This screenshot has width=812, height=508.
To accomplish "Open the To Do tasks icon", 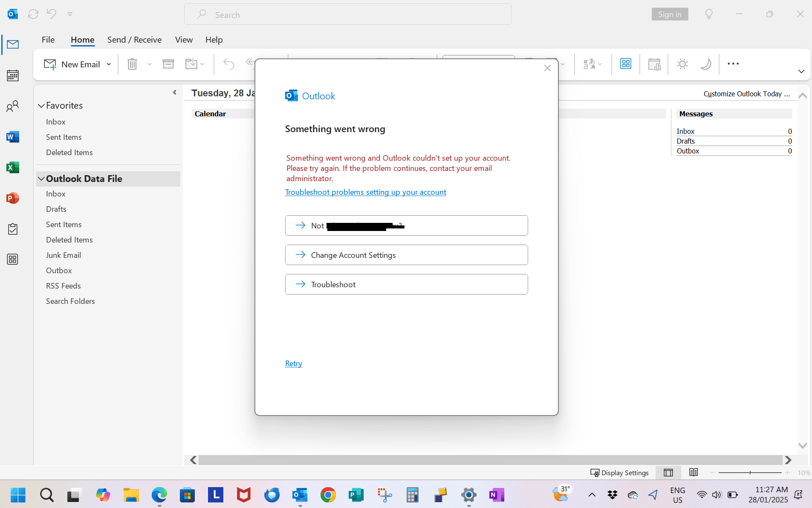I will (13, 229).
